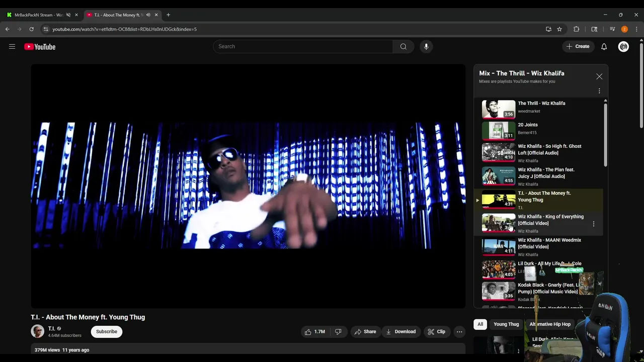Select currently playing About The Money item
The width and height of the screenshot is (644, 362).
click(x=538, y=200)
